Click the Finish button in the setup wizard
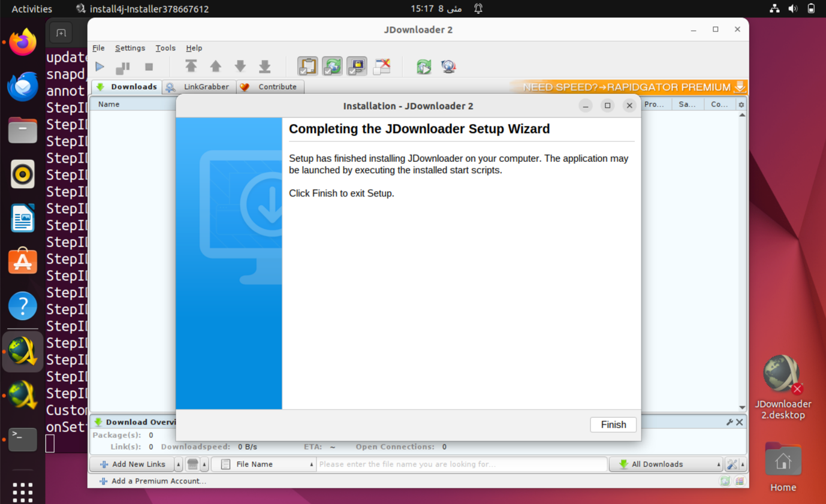This screenshot has height=504, width=826. tap(613, 424)
